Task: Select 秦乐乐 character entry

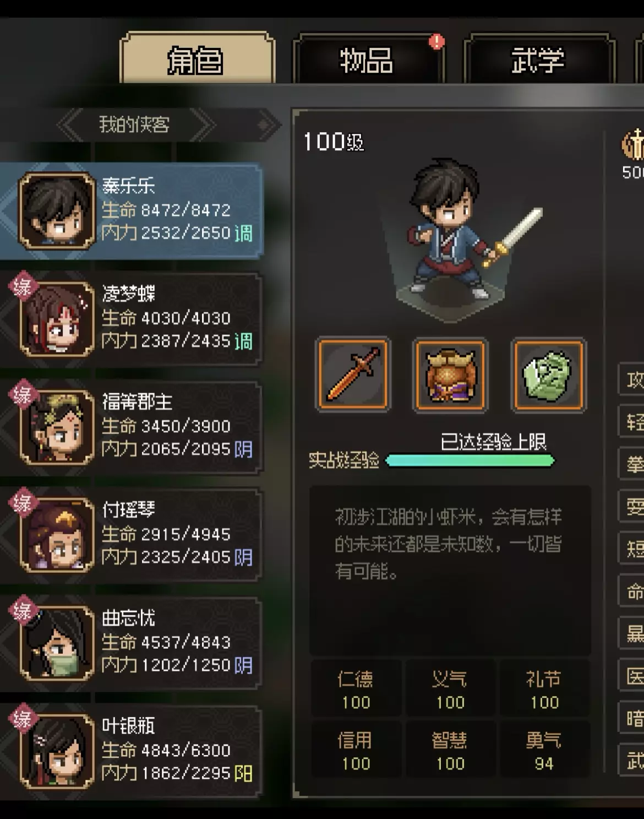Action: tap(132, 211)
